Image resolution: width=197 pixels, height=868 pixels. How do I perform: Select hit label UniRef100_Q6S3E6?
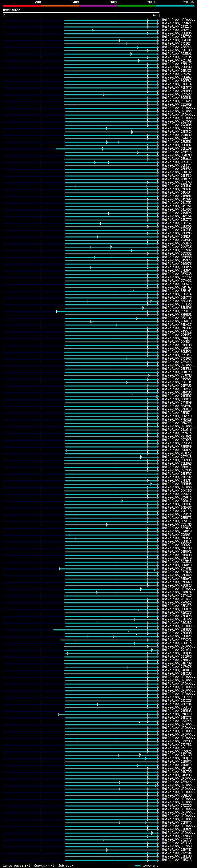tap(177, 162)
